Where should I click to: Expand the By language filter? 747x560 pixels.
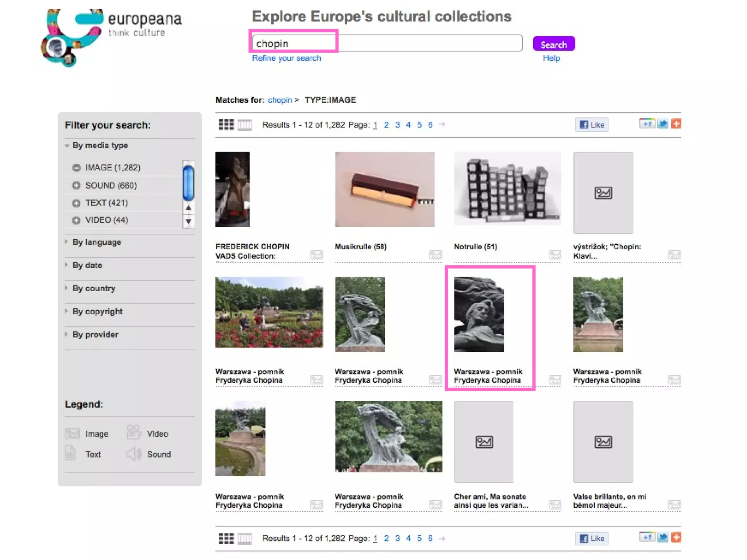pos(97,242)
